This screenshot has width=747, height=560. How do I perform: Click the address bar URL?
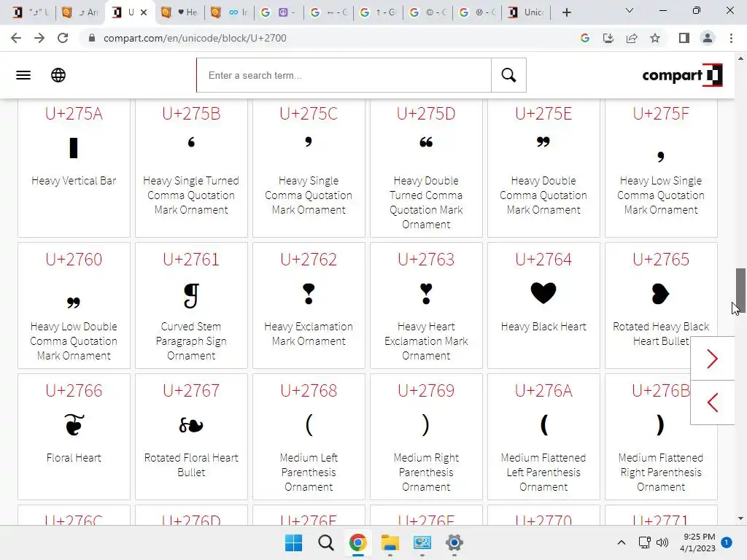pyautogui.click(x=195, y=38)
